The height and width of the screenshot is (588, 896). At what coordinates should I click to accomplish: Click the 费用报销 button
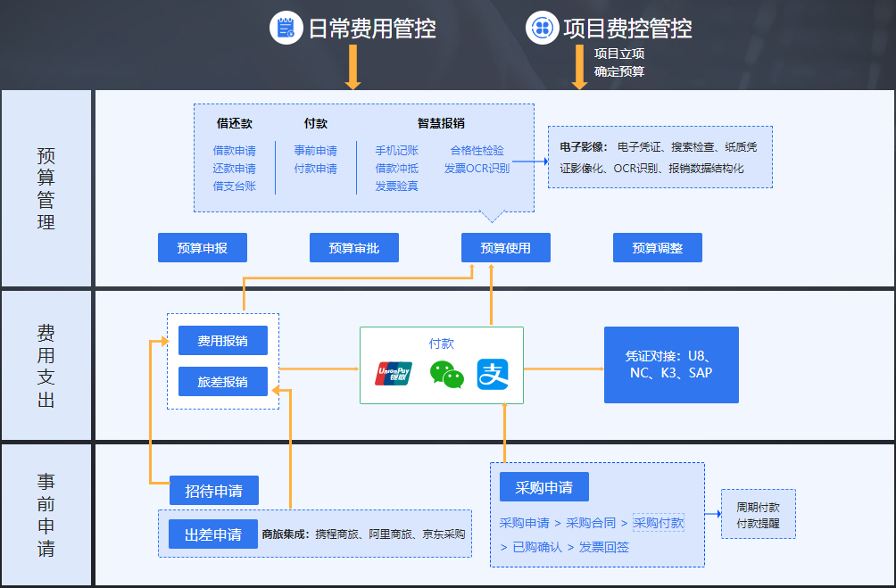coord(222,340)
